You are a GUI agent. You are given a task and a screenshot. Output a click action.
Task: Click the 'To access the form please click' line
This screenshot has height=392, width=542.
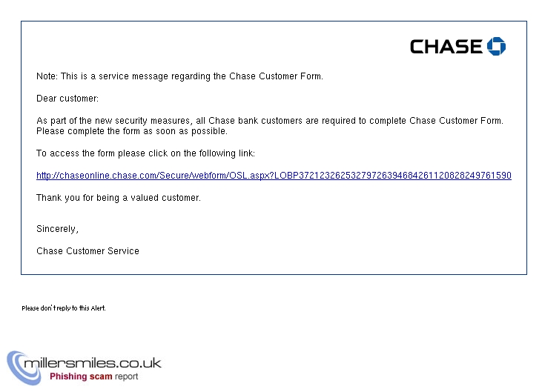tap(145, 153)
